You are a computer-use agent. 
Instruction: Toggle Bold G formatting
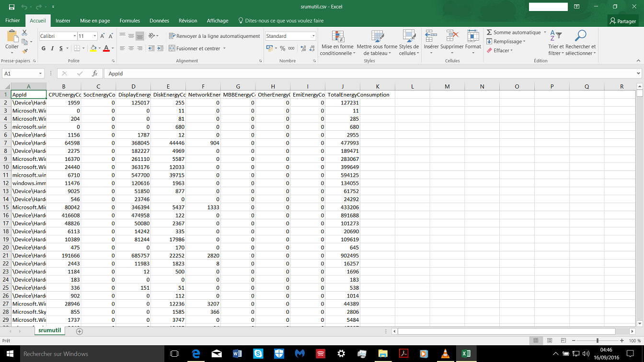pos(44,48)
